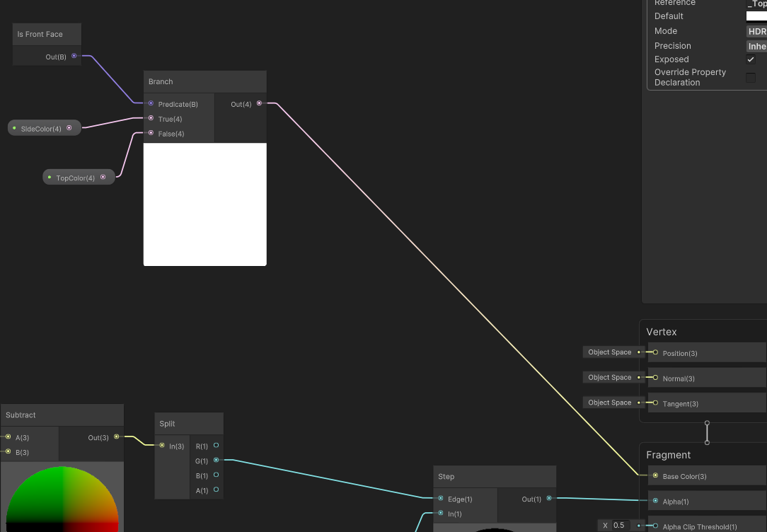
Task: Select the Branch node header
Action: point(205,81)
